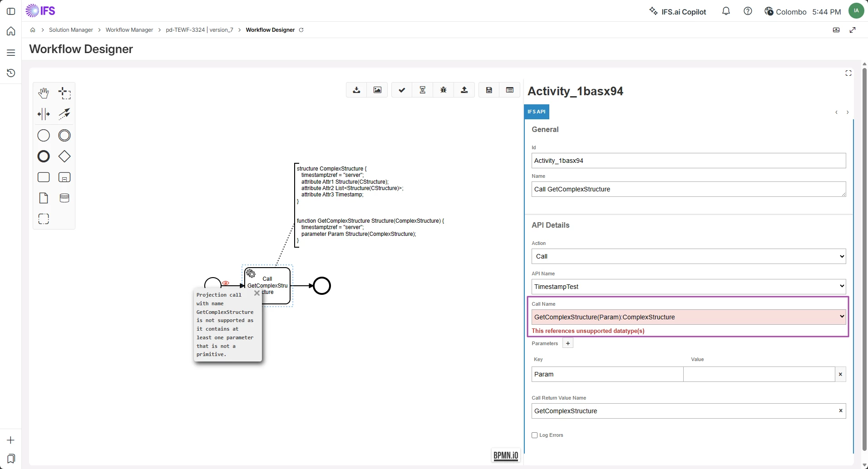Open pd-TEWF-3324 | version_7 breadcrumb
868x469 pixels.
[199, 30]
